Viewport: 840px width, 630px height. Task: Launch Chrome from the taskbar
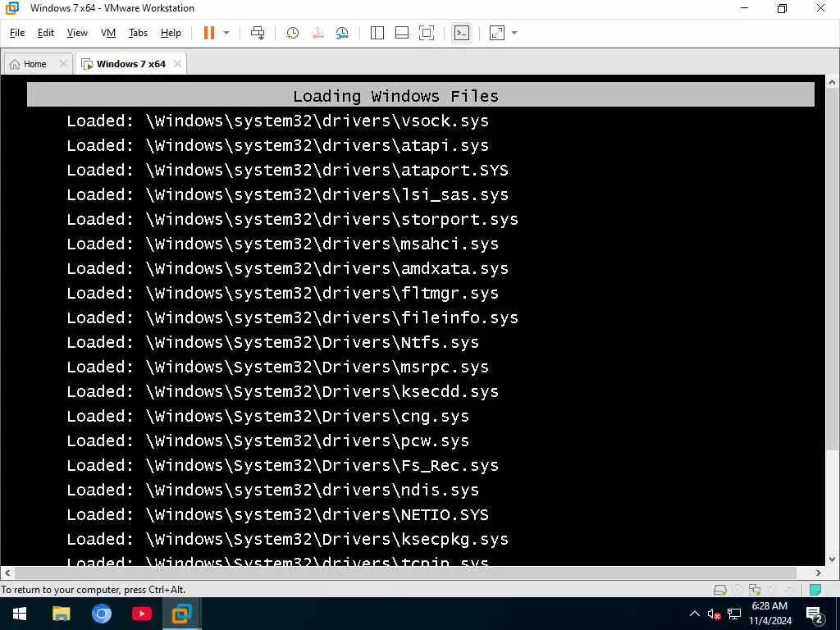pos(101,614)
